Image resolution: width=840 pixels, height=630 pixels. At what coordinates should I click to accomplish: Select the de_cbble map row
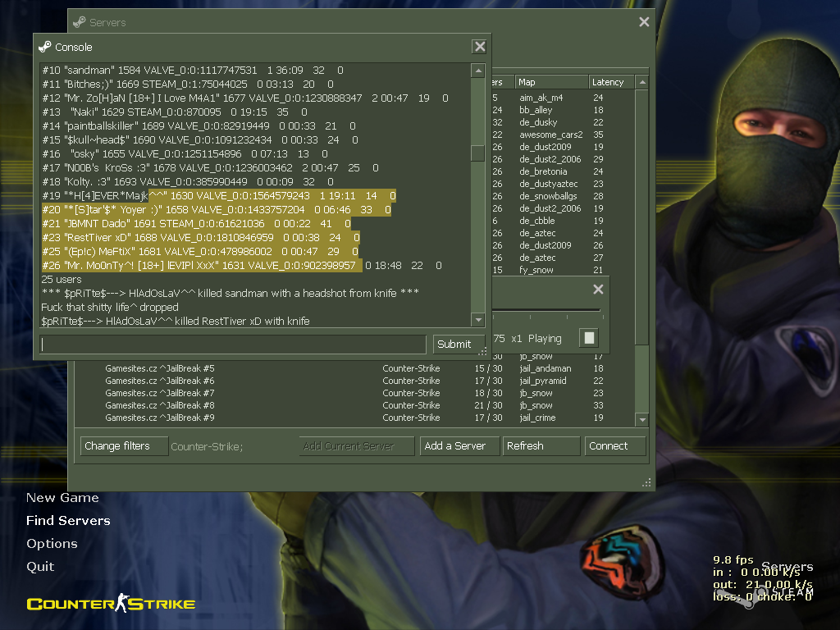(563, 221)
